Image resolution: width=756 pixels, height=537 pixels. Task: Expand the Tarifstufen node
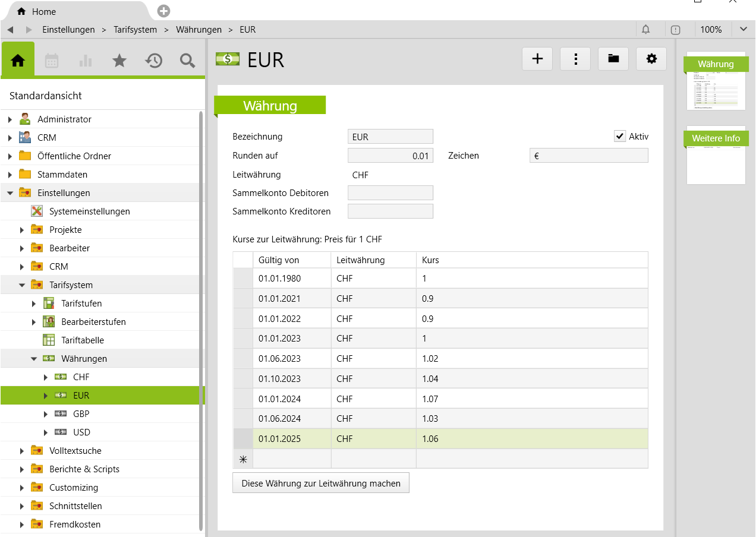[x=34, y=304]
